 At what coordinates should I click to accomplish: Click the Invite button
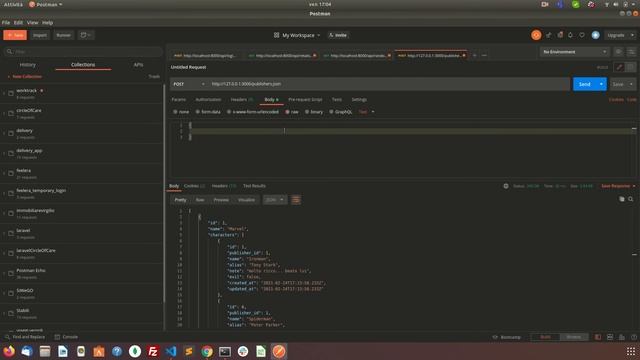coord(338,36)
